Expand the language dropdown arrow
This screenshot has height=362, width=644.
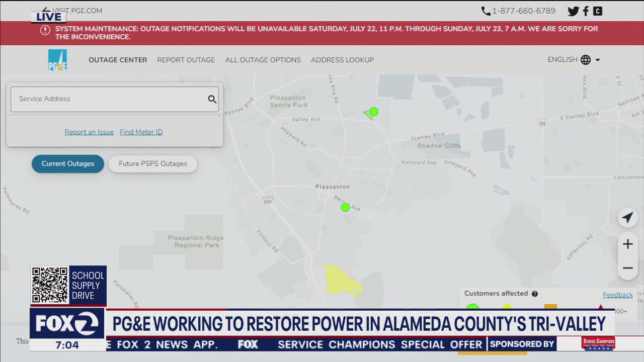click(598, 59)
